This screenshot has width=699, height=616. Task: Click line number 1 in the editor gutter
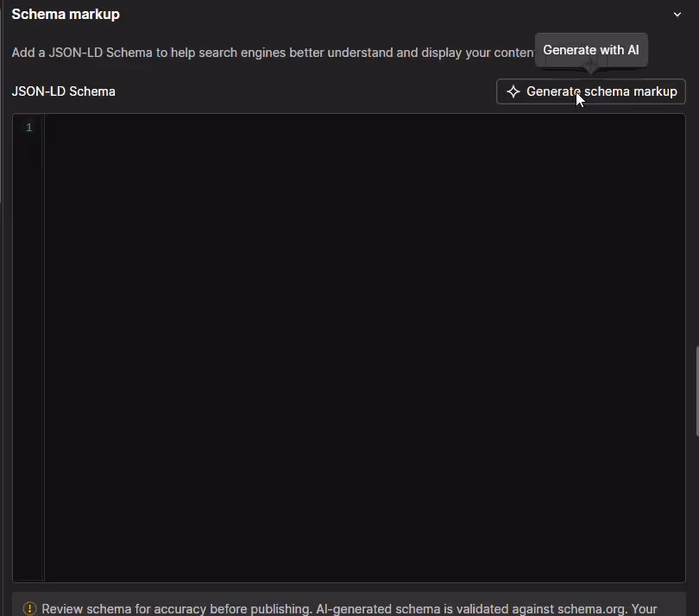pos(29,128)
